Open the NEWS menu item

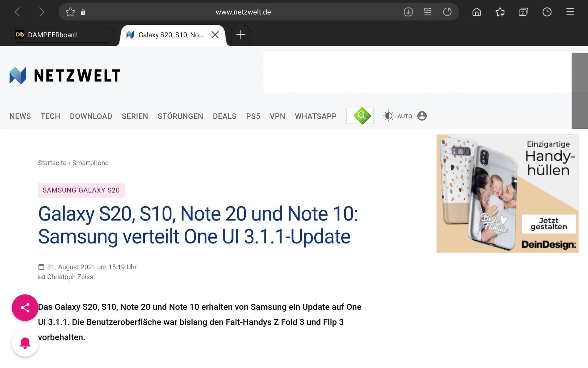coord(20,116)
